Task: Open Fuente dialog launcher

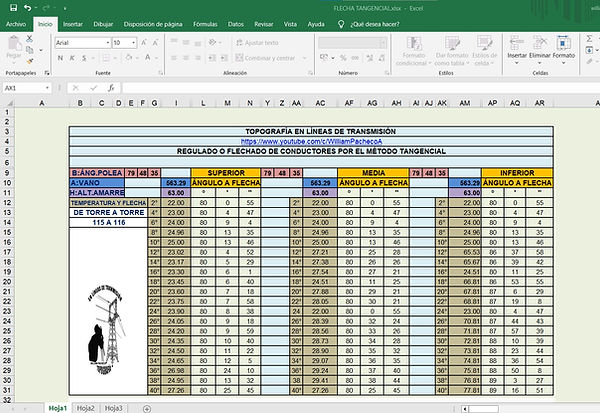Action: tap(161, 73)
